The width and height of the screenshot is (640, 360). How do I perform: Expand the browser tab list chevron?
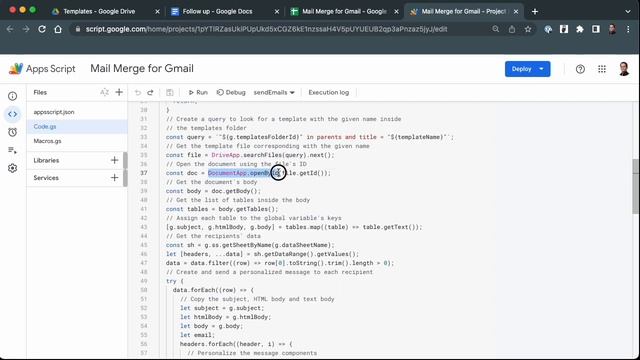[x=628, y=11]
